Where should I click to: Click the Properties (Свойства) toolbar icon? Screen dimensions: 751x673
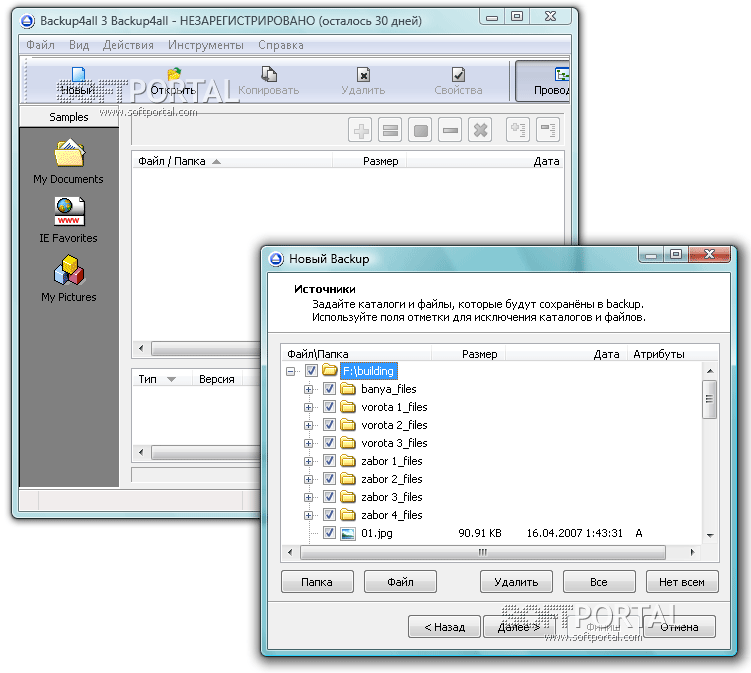coord(458,74)
